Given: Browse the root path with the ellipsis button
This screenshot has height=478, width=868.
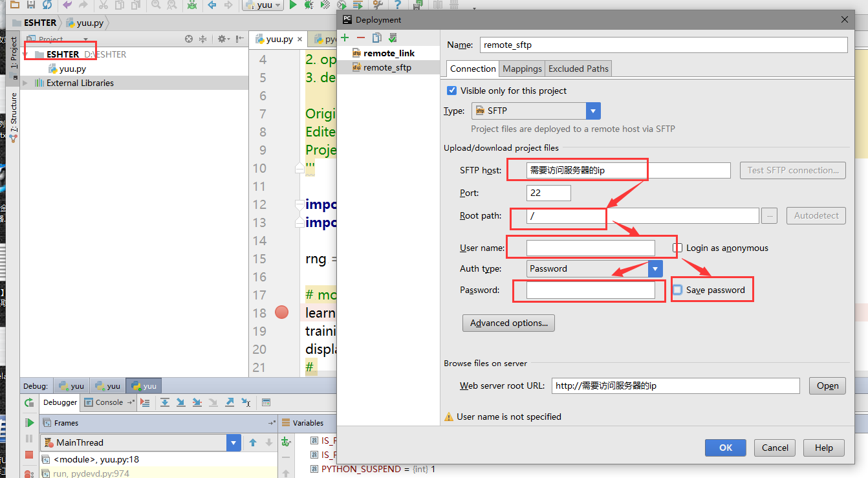Looking at the screenshot, I should (769, 215).
